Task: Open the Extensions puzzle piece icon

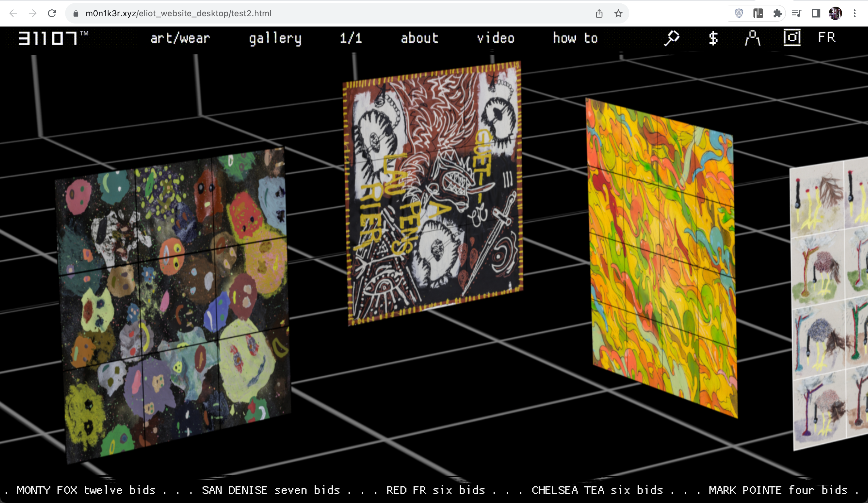Action: tap(777, 14)
